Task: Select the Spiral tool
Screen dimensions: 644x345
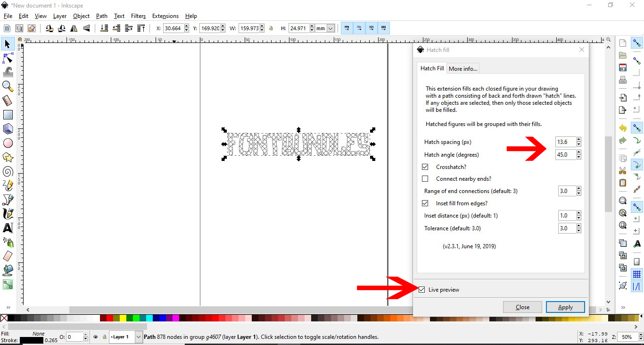Action: 8,171
